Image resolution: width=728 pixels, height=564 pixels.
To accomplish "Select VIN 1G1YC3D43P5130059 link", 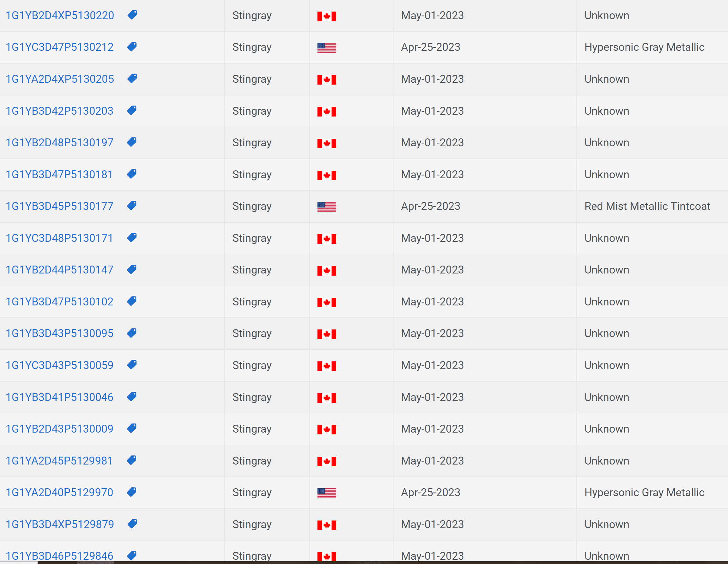I will pyautogui.click(x=60, y=365).
